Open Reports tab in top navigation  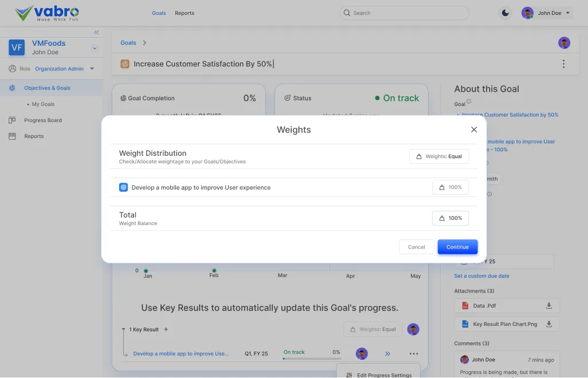[x=185, y=13]
